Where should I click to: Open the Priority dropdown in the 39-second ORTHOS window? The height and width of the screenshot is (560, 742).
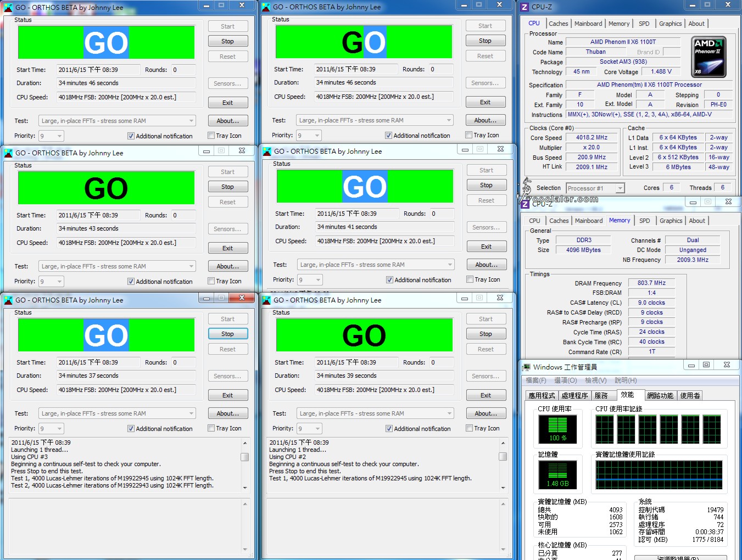click(309, 428)
